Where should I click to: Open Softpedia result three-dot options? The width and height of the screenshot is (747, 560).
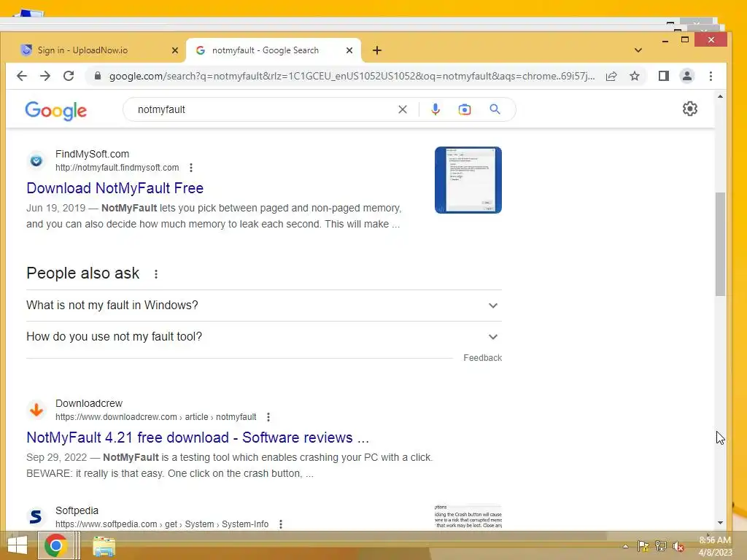(x=281, y=524)
